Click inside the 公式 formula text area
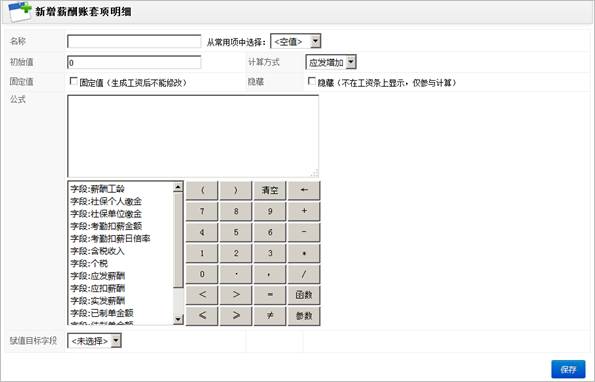This screenshot has width=595, height=382. click(193, 136)
